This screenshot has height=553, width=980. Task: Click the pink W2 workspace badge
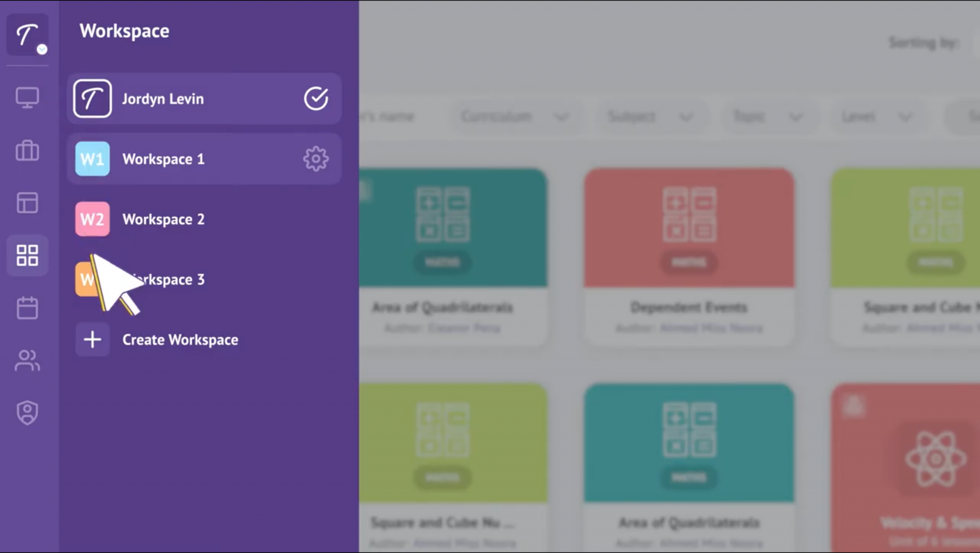click(x=92, y=219)
